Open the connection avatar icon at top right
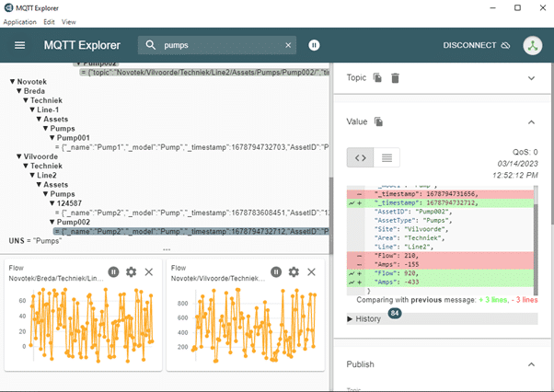Image resolution: width=554 pixels, height=392 pixels. pyautogui.click(x=532, y=45)
